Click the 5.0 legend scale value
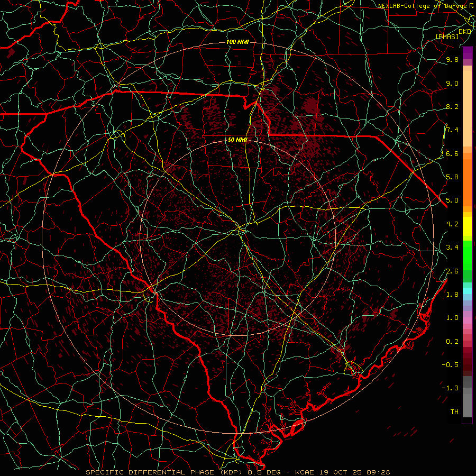Image resolution: width=476 pixels, height=476 pixels. click(452, 200)
